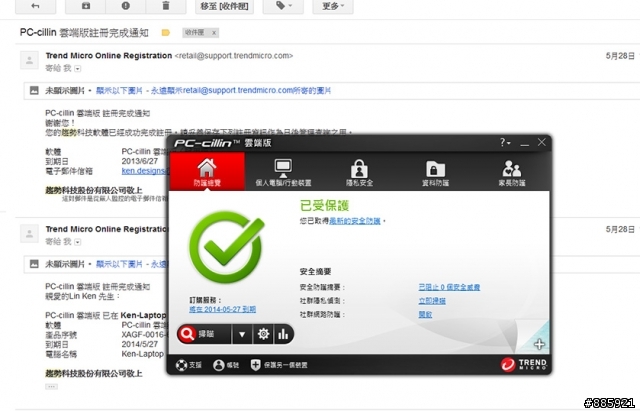The image size is (640, 411).
Task: Click the image placeholder icon in first email
Action: pos(34,90)
